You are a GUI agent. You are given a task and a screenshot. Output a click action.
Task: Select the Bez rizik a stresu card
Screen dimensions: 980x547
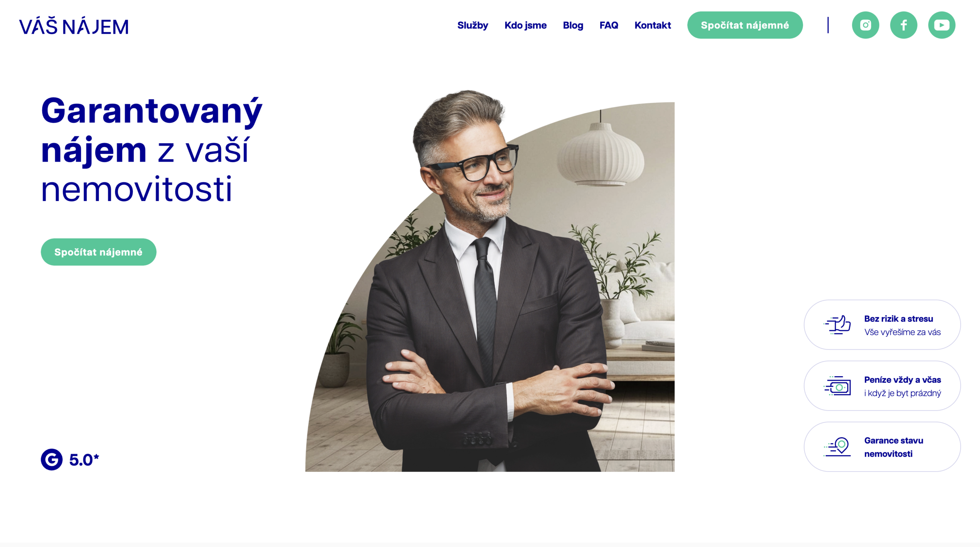(x=882, y=325)
